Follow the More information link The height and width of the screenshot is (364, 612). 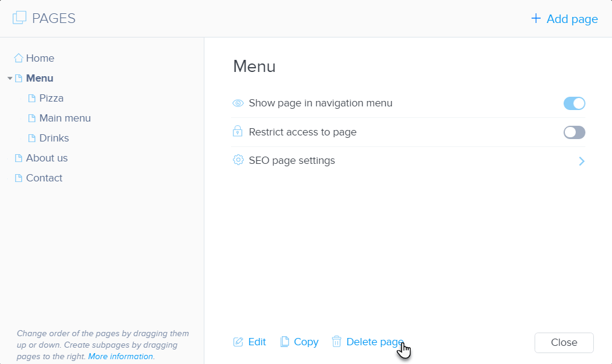point(120,357)
